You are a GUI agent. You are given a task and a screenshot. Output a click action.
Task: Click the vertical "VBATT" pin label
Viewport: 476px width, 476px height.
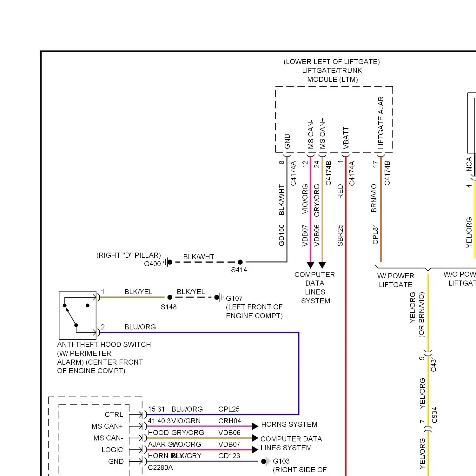pos(346,138)
